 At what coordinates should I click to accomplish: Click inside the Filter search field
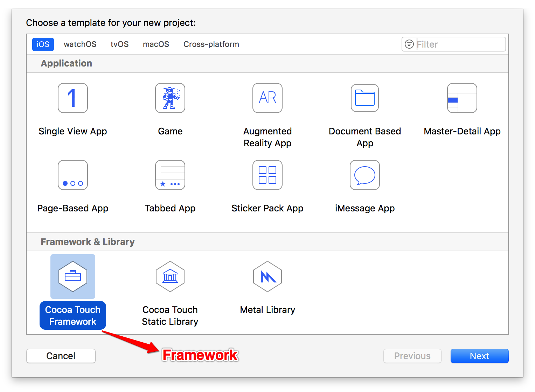(x=459, y=44)
